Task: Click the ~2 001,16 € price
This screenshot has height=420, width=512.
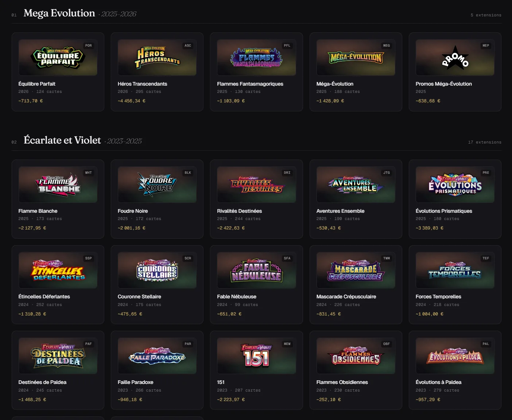Action: [132, 228]
